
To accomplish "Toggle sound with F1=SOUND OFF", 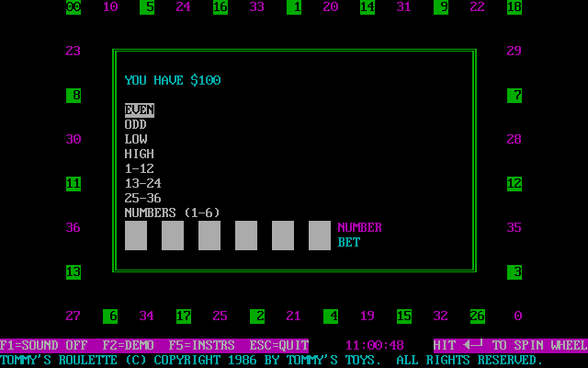I will [x=44, y=345].
